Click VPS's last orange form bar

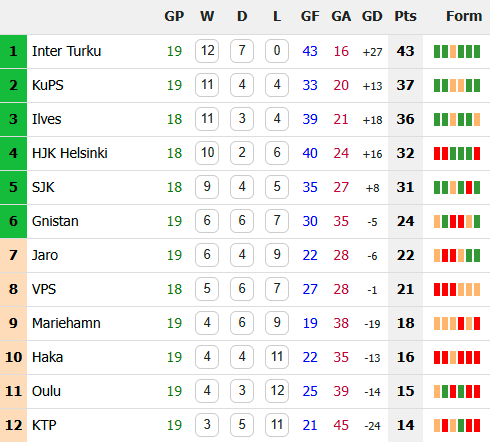coord(477,289)
